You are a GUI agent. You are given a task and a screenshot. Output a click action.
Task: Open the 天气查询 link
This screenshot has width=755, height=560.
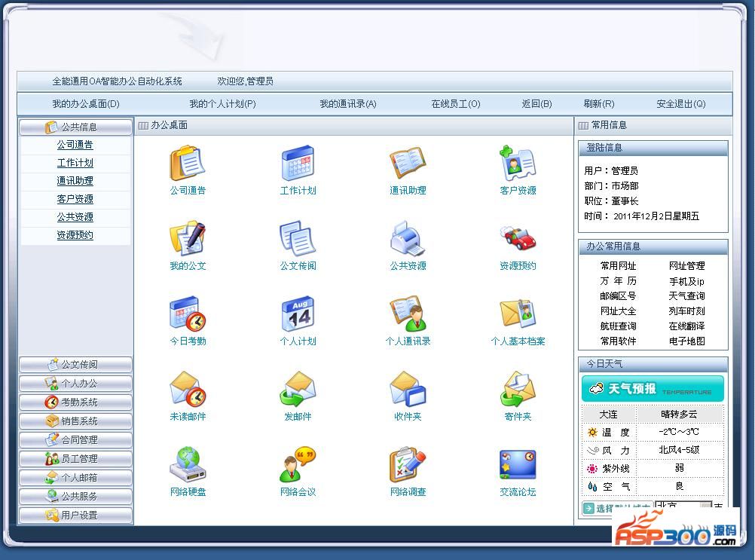686,296
